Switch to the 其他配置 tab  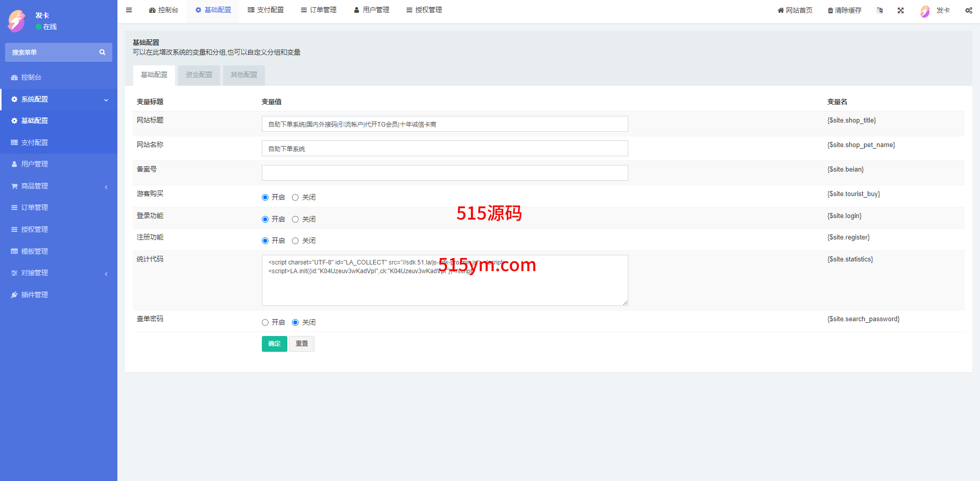(x=243, y=75)
